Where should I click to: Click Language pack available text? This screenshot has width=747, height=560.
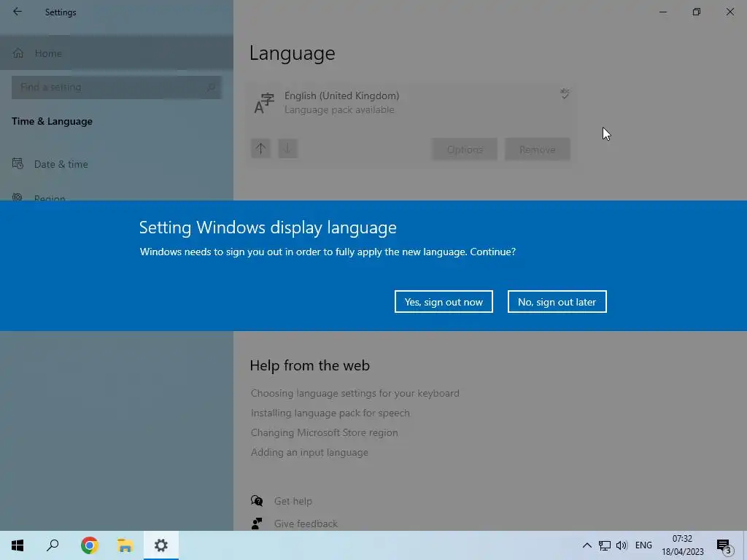(x=339, y=110)
